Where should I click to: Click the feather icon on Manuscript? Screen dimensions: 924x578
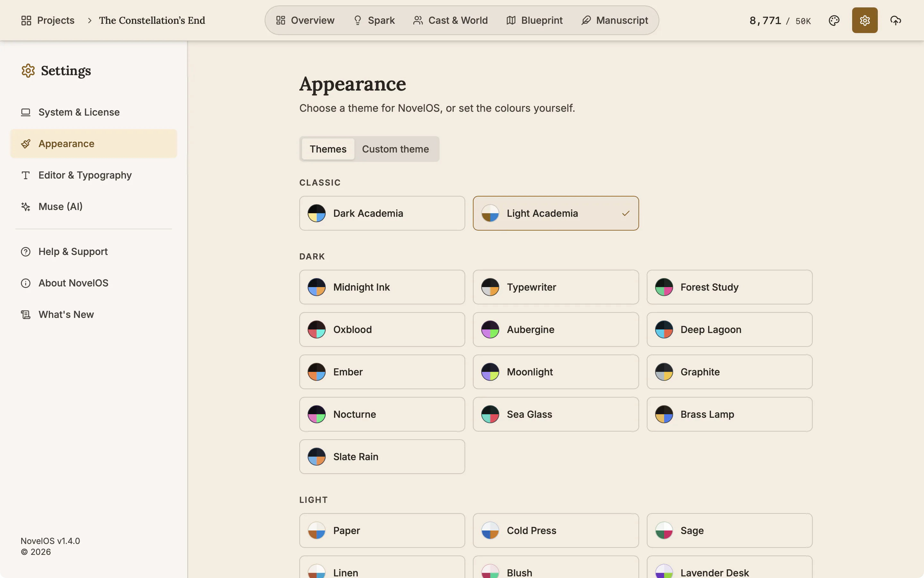(586, 20)
